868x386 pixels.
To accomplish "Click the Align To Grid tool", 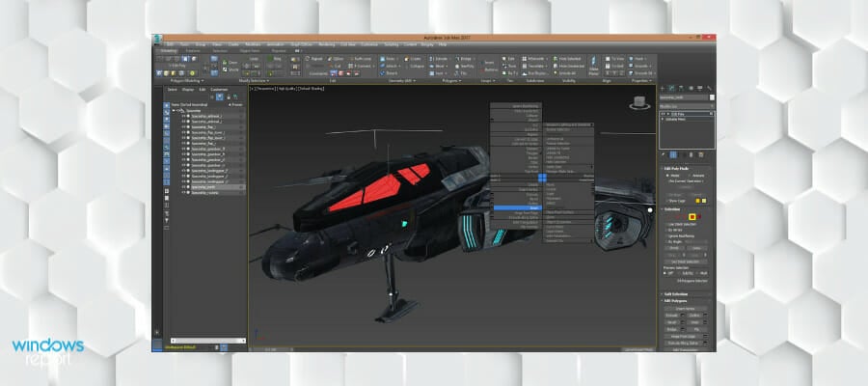I will (x=614, y=66).
